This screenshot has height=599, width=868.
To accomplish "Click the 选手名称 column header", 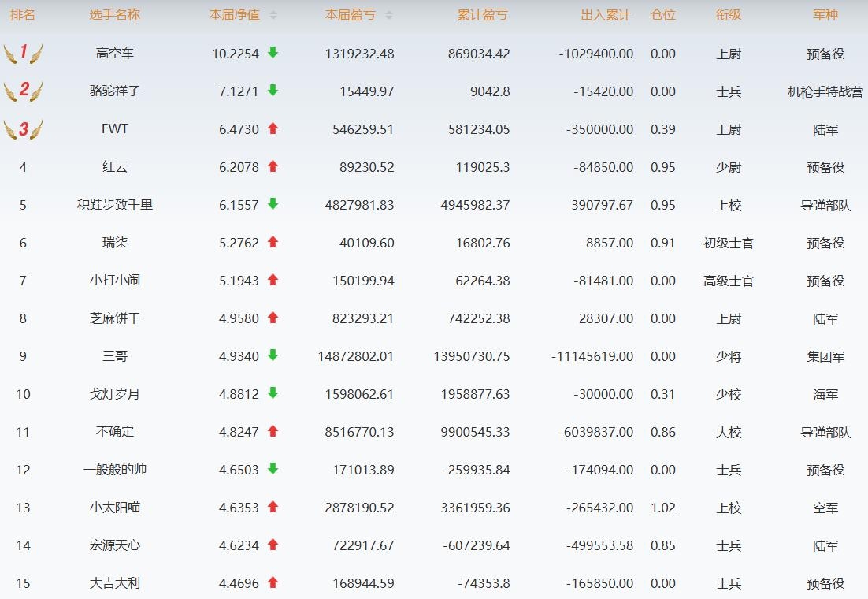I will pos(115,15).
